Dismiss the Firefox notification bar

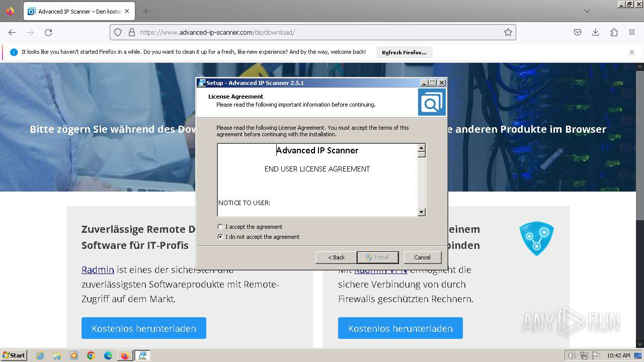tap(632, 52)
